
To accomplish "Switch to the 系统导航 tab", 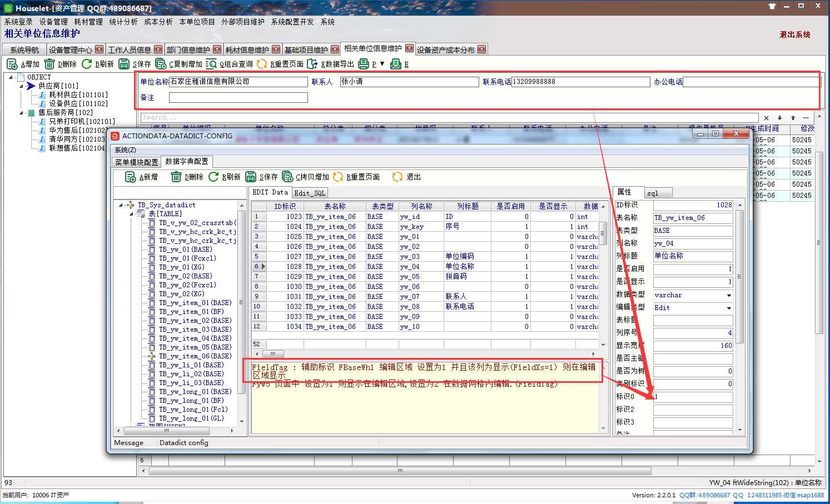I will (x=24, y=50).
